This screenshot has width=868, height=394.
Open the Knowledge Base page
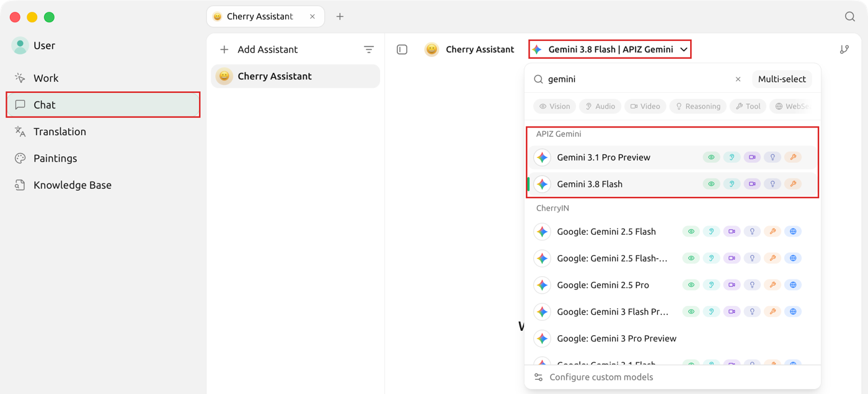[x=103, y=185]
